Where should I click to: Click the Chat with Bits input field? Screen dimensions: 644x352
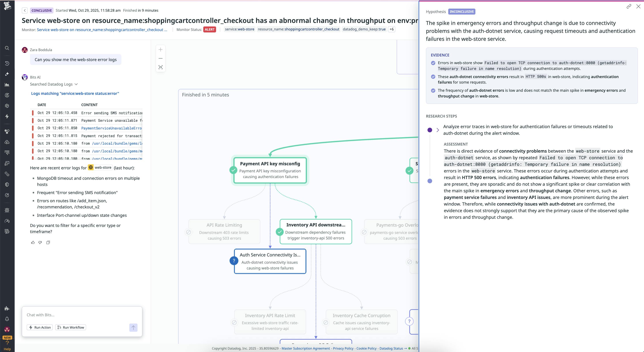click(x=75, y=315)
